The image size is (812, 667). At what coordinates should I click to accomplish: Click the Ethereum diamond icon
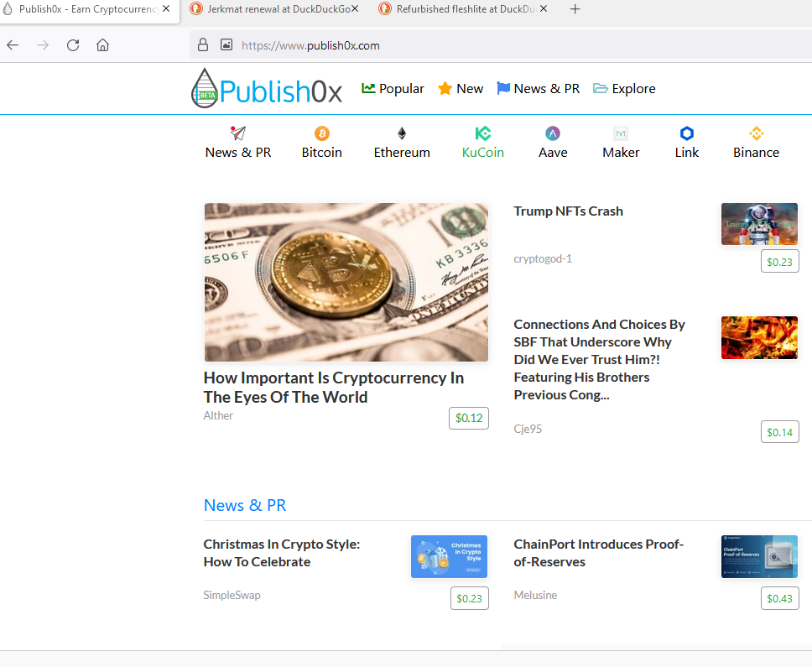(402, 133)
